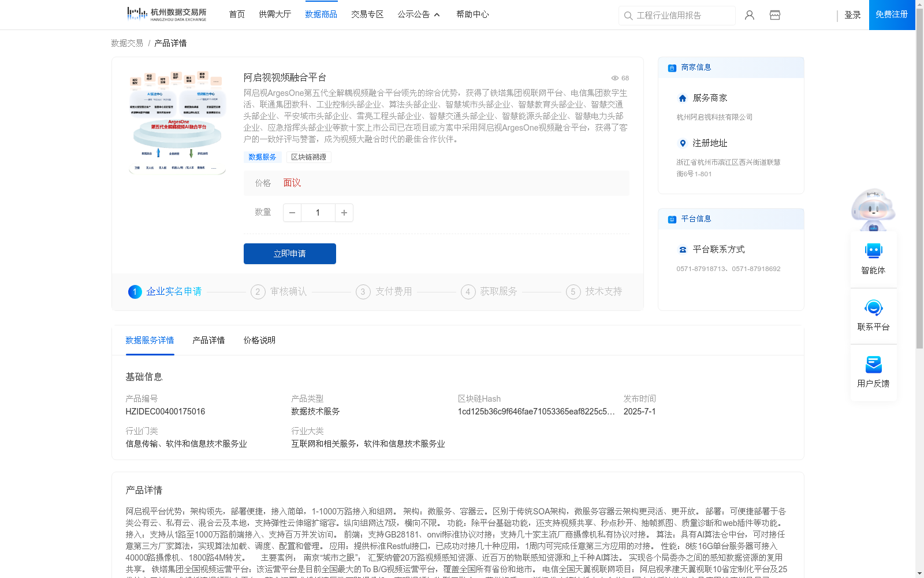
Task: Open the shop cart icon in header
Action: tap(775, 15)
